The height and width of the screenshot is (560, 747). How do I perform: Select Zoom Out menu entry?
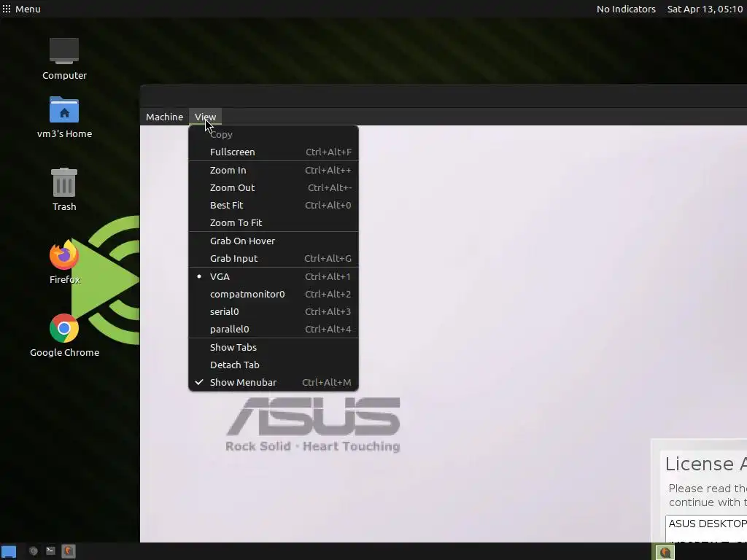(274, 187)
